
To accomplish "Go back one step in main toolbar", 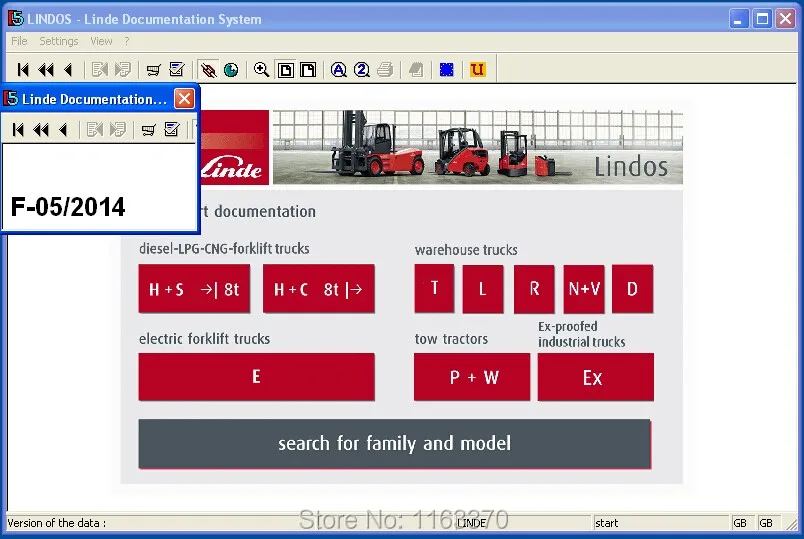I will tap(68, 69).
